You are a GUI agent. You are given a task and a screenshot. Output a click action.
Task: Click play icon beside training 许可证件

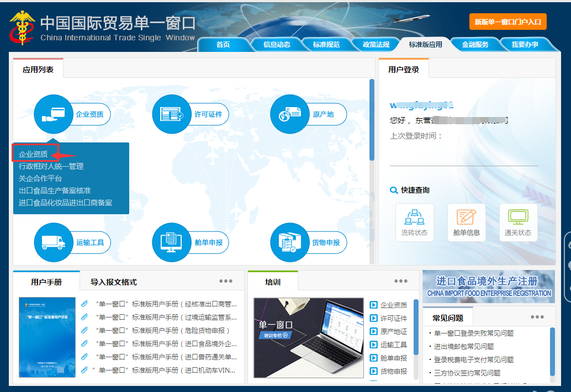point(373,318)
